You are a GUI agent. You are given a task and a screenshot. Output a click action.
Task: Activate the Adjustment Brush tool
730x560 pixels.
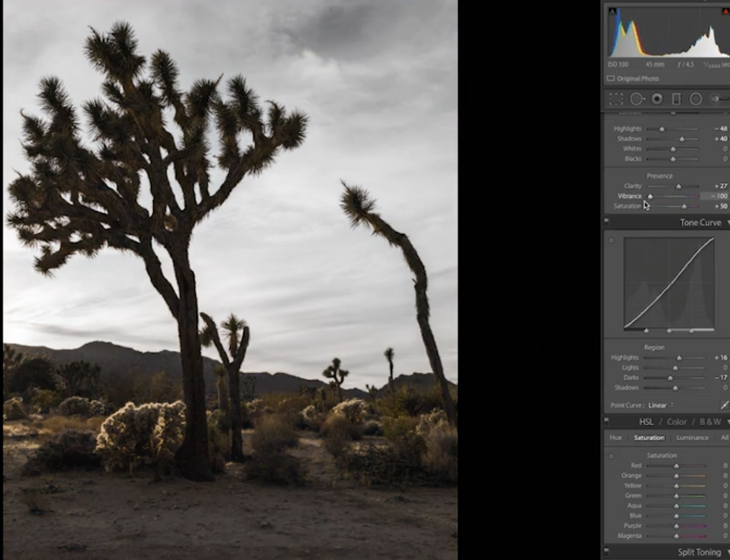[x=719, y=99]
